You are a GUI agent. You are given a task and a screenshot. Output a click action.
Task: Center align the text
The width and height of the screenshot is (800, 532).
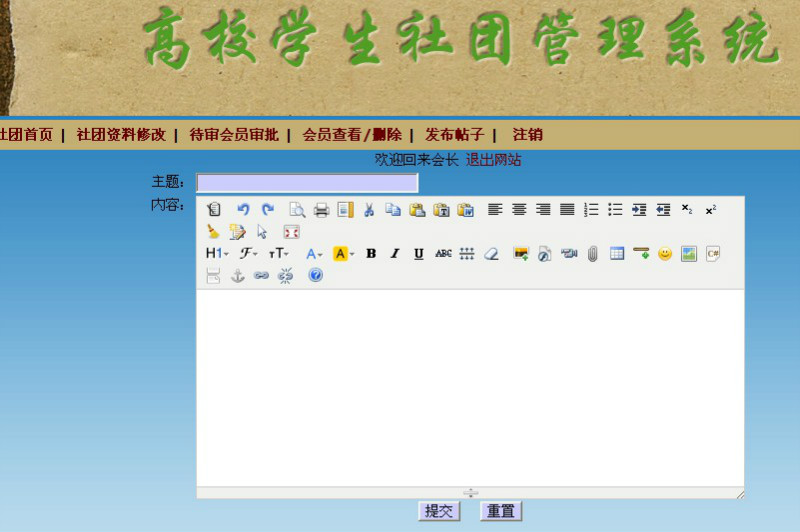point(519,210)
